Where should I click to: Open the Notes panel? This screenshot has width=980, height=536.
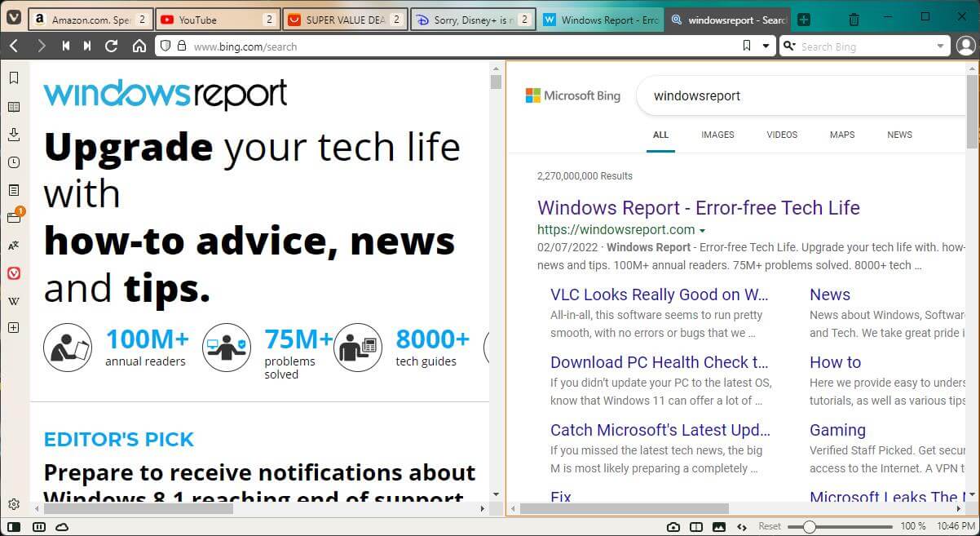pyautogui.click(x=14, y=190)
